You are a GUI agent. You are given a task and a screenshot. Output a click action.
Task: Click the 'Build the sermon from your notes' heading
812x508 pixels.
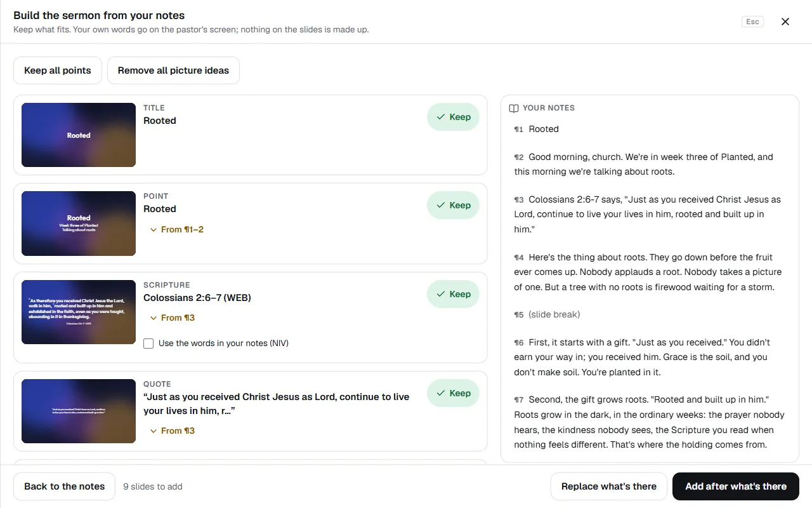click(99, 15)
